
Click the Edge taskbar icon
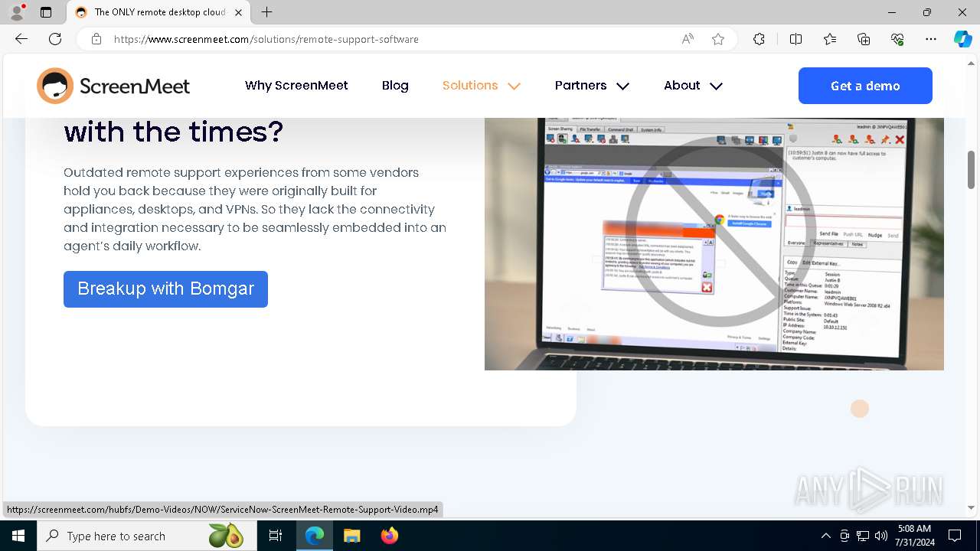tap(315, 536)
